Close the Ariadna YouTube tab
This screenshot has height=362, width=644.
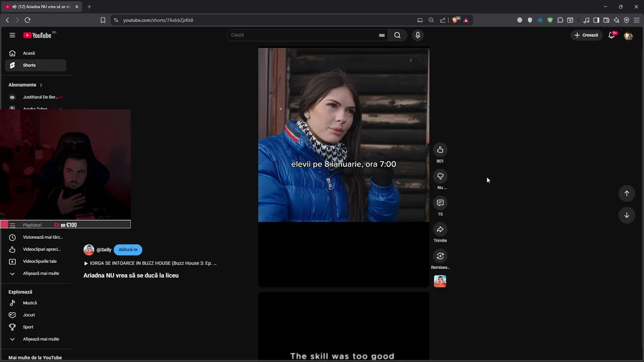(x=77, y=7)
